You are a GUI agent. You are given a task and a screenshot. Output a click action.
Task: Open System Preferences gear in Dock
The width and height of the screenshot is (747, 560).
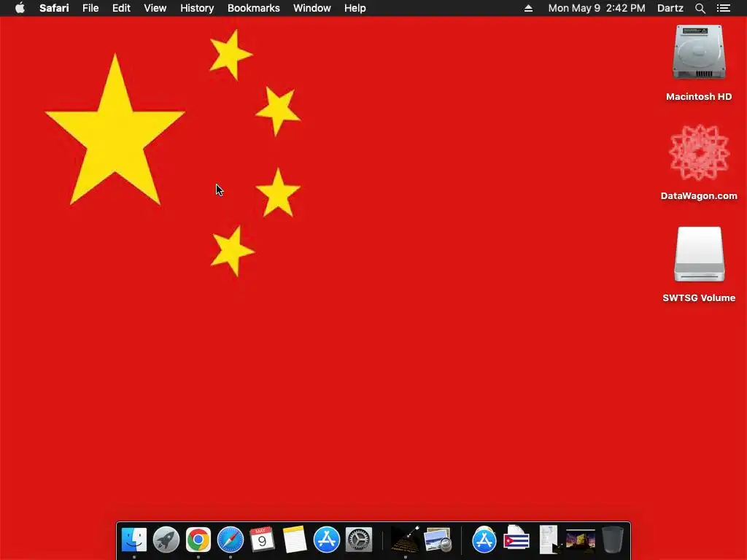pyautogui.click(x=358, y=540)
